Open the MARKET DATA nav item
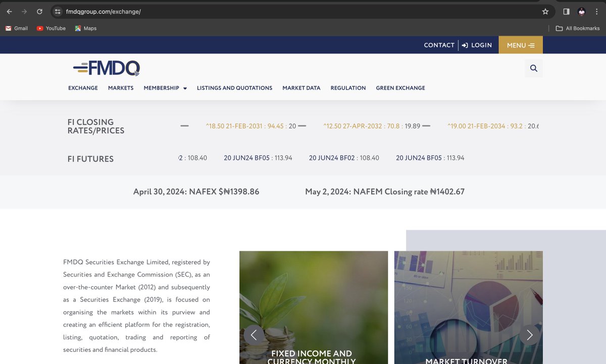The width and height of the screenshot is (606, 364). click(x=301, y=88)
